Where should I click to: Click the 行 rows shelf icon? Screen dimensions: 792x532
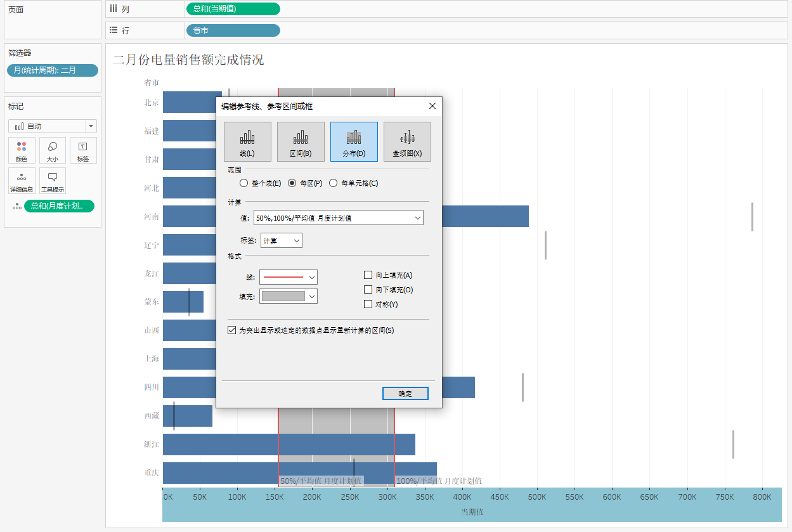114,30
